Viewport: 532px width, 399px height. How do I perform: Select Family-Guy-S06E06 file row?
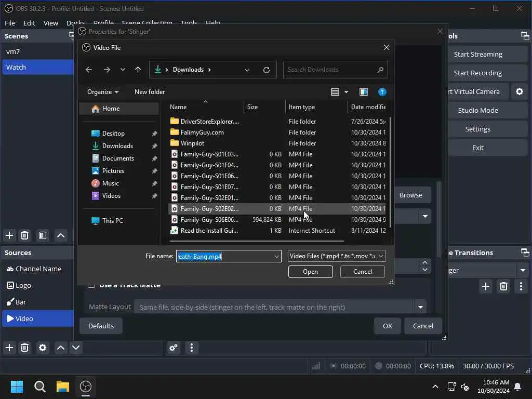tap(277, 220)
